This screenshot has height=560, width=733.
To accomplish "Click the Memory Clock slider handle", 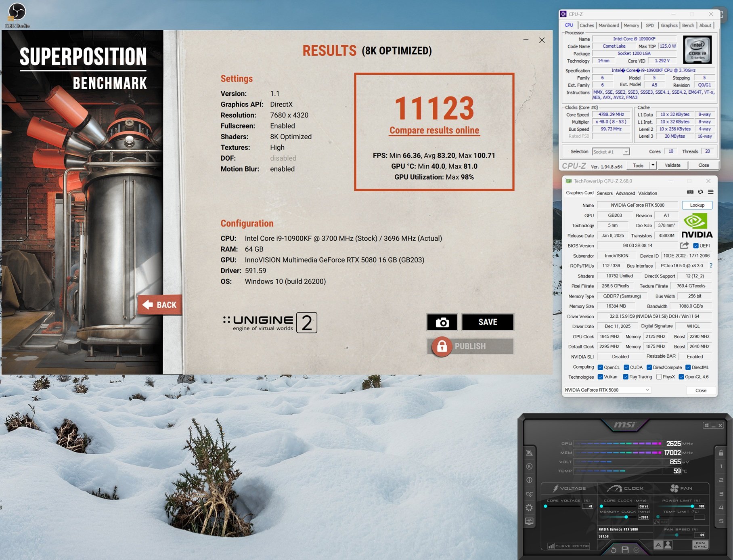I will [x=626, y=517].
